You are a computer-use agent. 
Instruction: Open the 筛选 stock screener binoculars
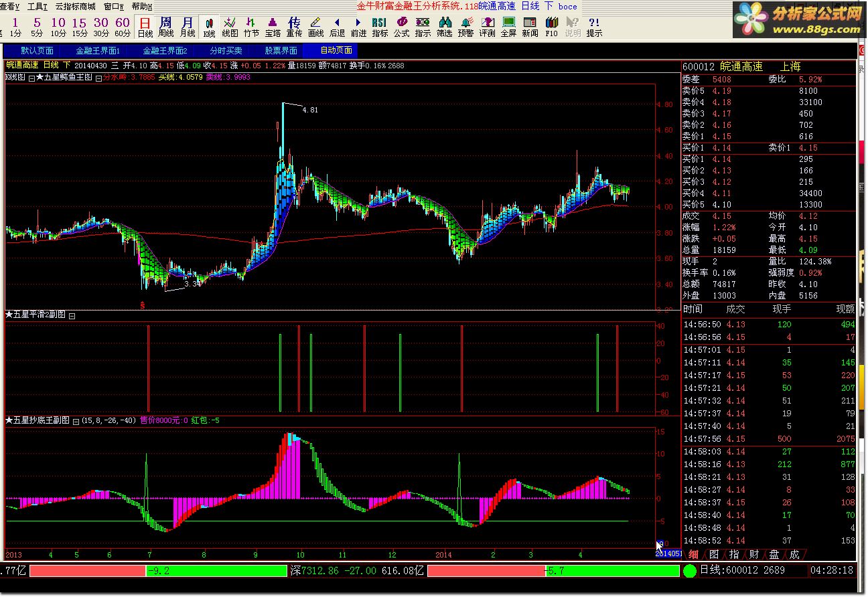pyautogui.click(x=444, y=27)
